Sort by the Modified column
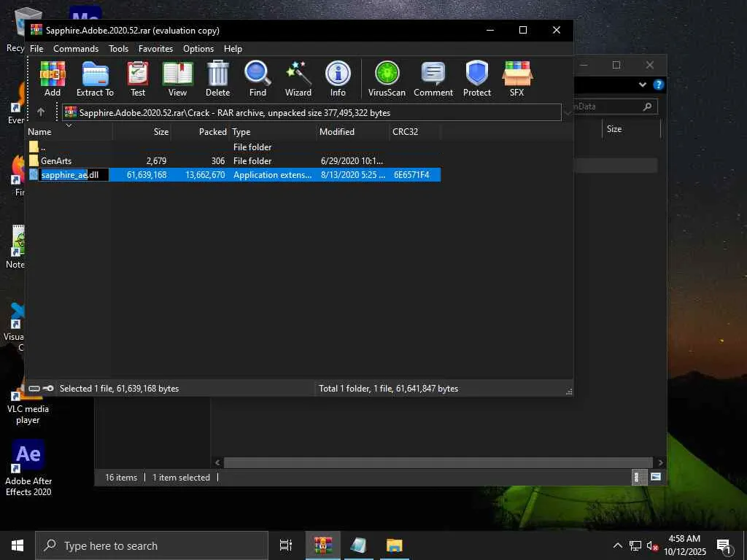 352,132
